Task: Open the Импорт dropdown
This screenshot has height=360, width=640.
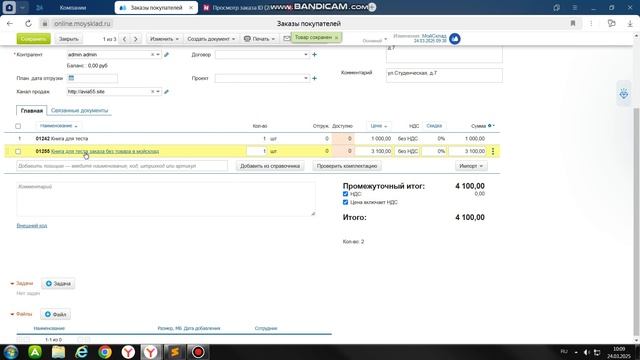Action: [x=471, y=166]
